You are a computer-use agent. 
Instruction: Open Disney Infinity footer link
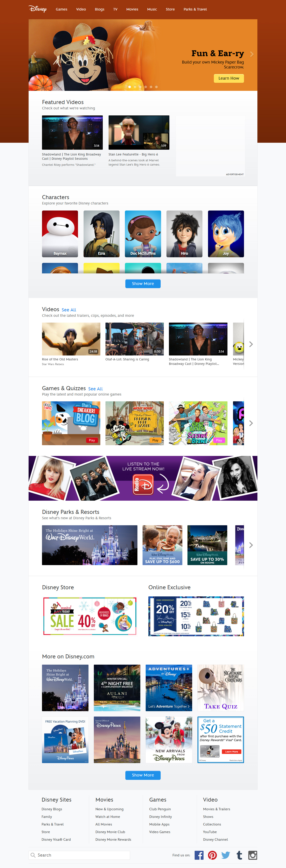click(160, 817)
